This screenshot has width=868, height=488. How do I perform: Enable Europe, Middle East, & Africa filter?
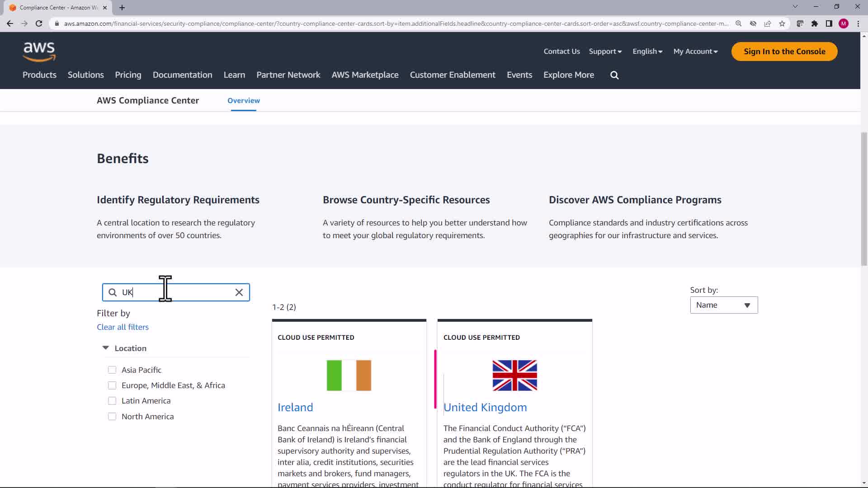click(112, 385)
